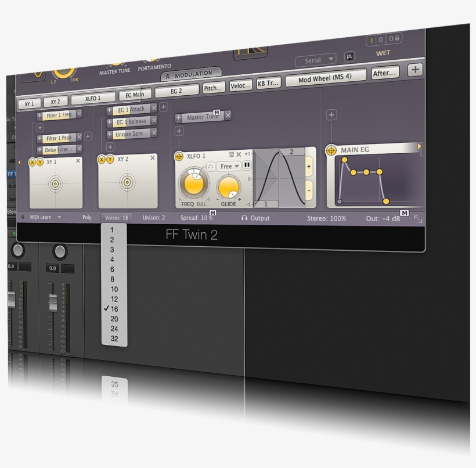
Task: Click the plus icon on the Filter 1 Freq slot
Action: click(x=39, y=116)
